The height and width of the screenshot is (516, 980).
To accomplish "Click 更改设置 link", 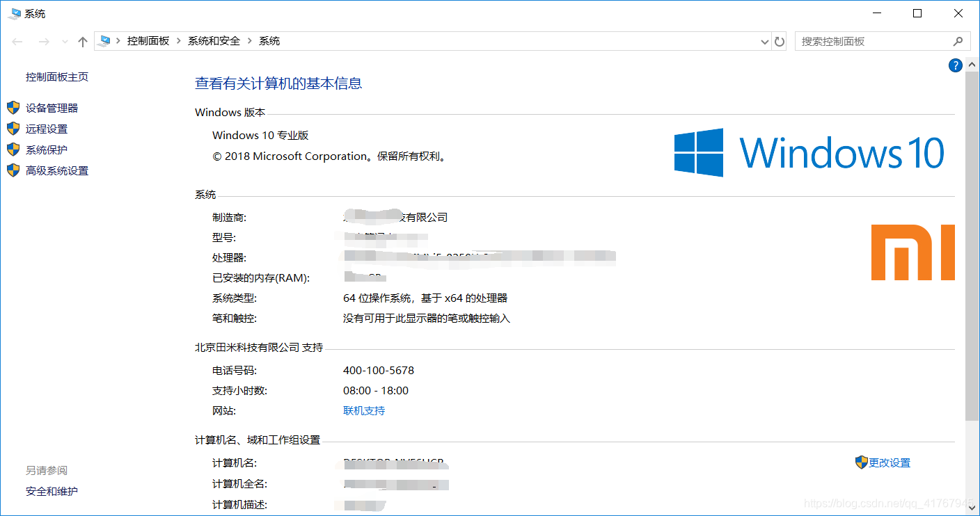I will pos(890,463).
